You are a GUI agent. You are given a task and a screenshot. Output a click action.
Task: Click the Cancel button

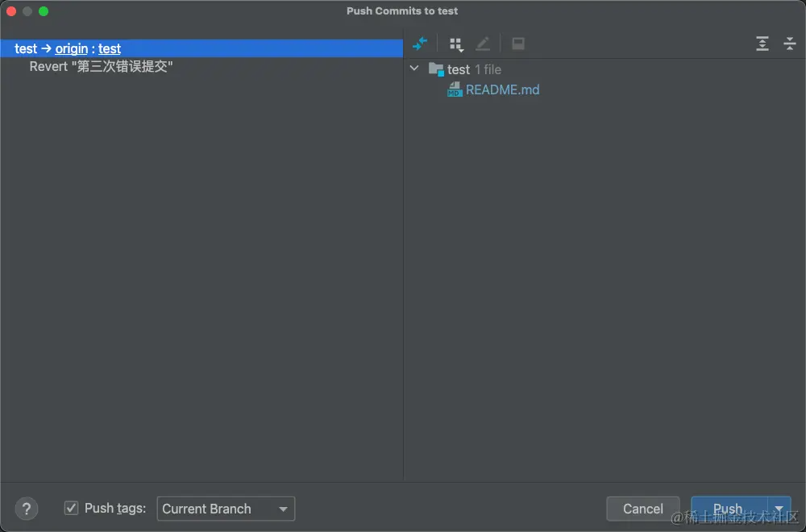click(x=643, y=509)
